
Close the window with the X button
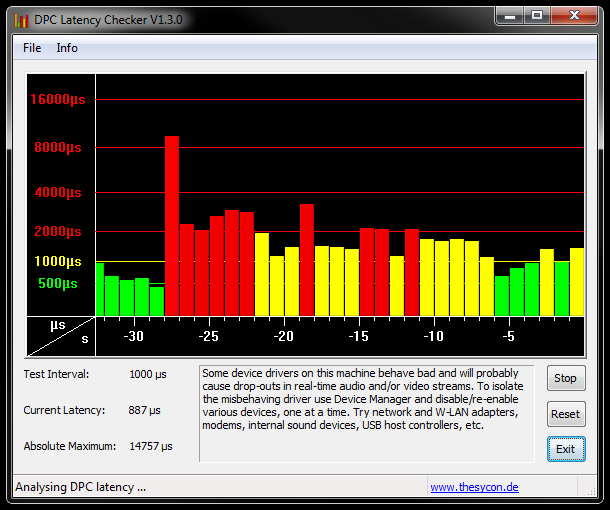[574, 16]
